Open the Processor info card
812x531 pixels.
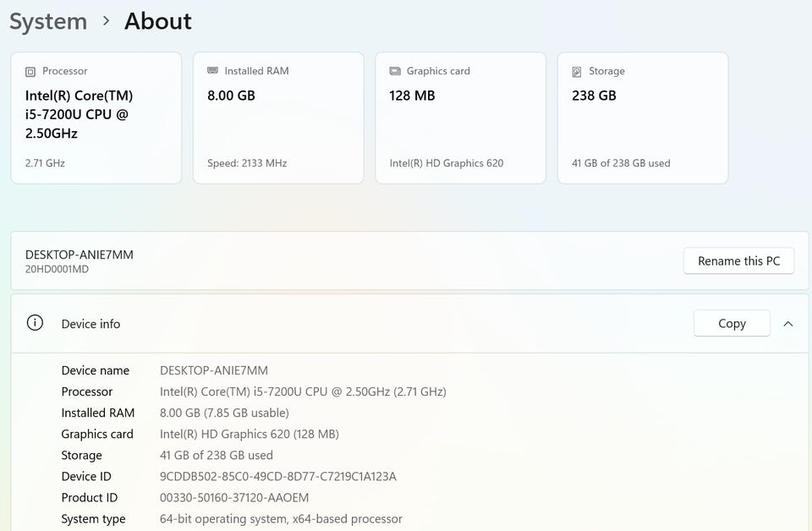coord(96,118)
